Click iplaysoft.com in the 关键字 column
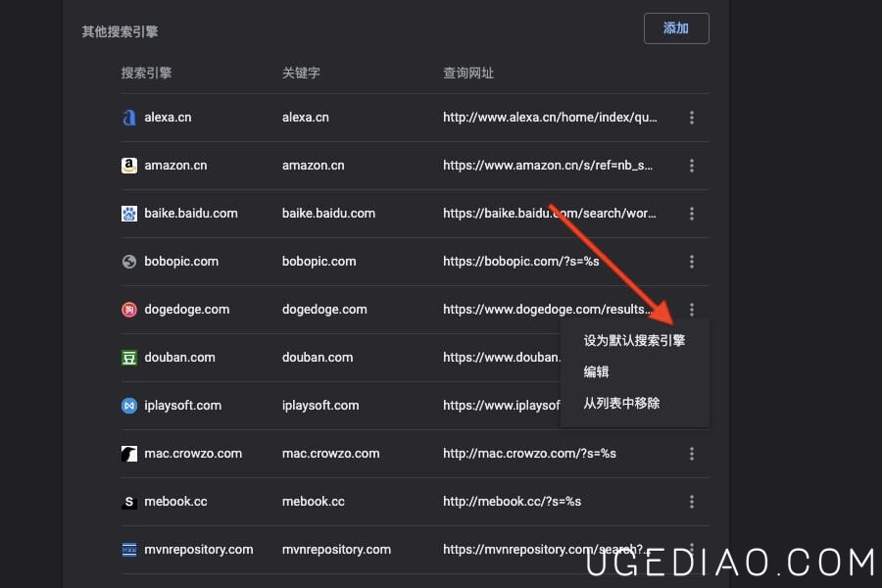The width and height of the screenshot is (882, 588). 320,405
